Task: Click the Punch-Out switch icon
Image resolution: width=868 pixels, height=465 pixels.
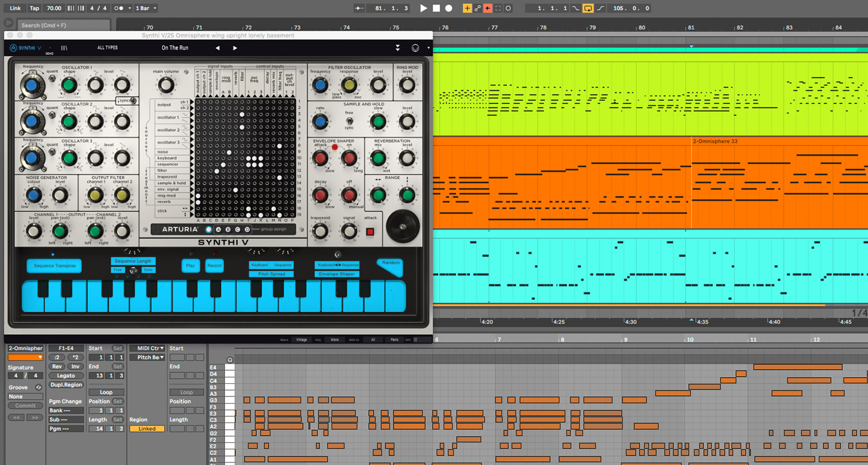Action: pos(600,8)
